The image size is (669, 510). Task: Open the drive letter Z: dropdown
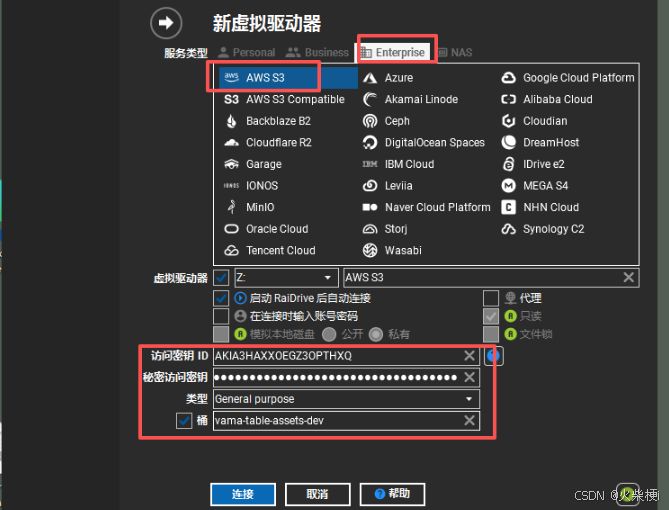point(286,278)
